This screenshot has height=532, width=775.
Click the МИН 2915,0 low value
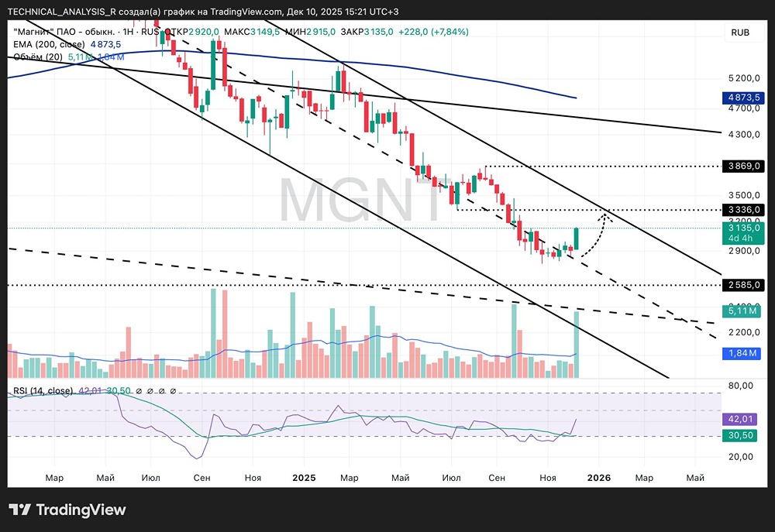[311, 32]
